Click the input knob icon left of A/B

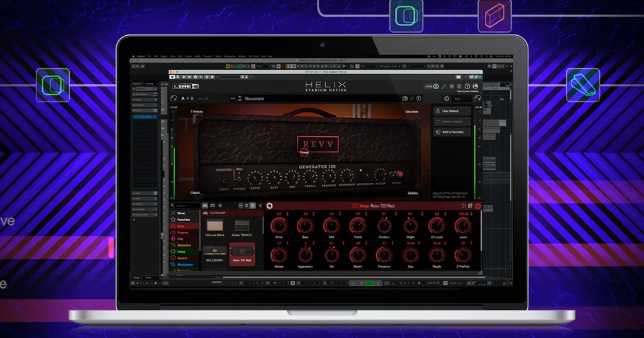174,99
